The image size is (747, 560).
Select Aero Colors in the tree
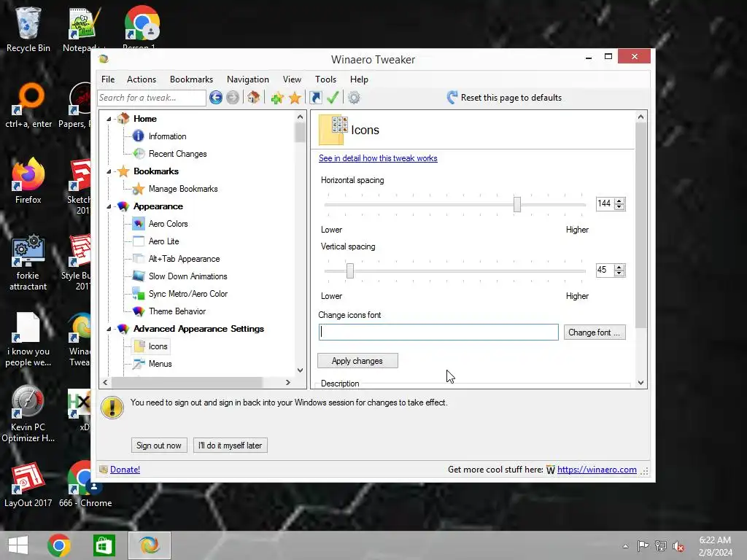point(169,224)
